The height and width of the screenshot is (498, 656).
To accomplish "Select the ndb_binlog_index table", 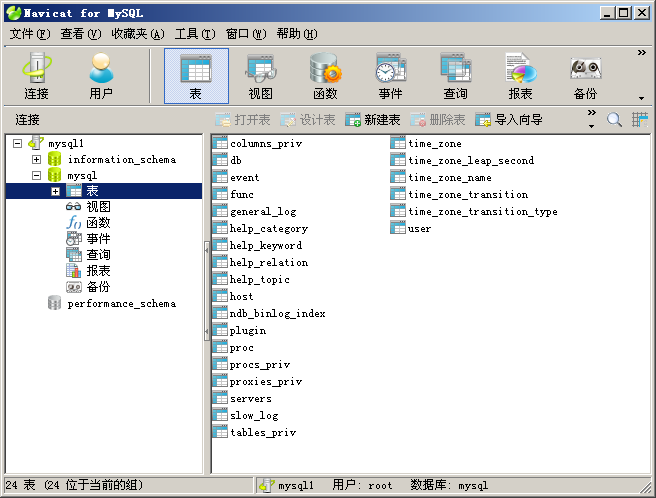I will point(269,313).
